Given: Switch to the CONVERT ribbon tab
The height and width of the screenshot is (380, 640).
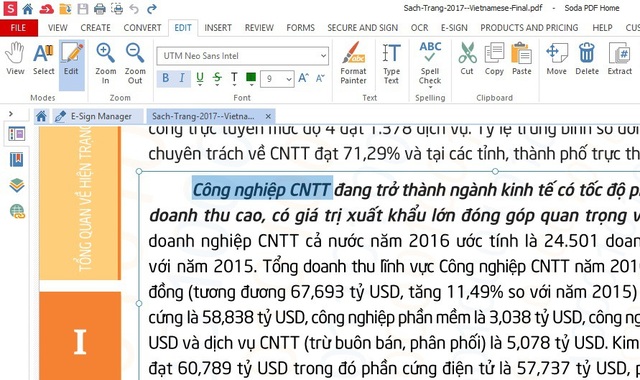Looking at the screenshot, I should (x=142, y=28).
